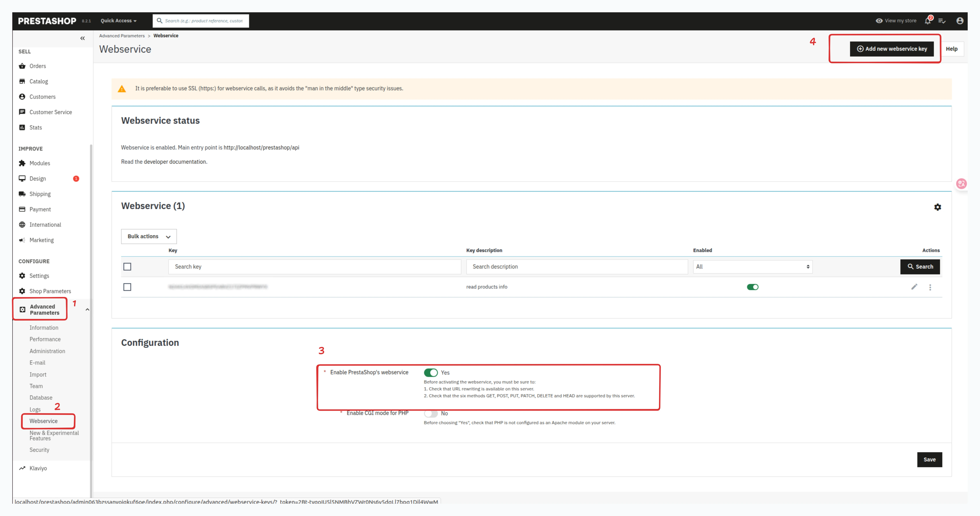
Task: Focus the Search key input field
Action: tap(315, 267)
